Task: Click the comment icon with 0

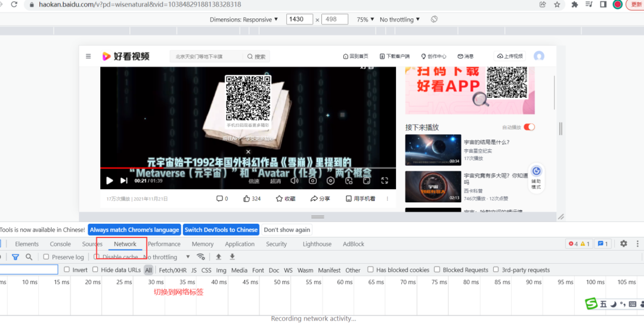Action: [219, 199]
